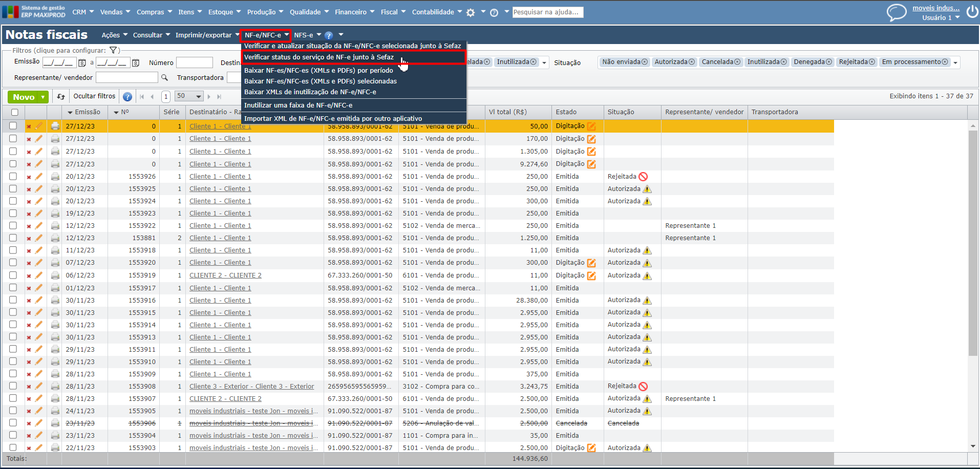Remove the Em processamento filter tag
The height and width of the screenshot is (469, 980).
point(945,62)
